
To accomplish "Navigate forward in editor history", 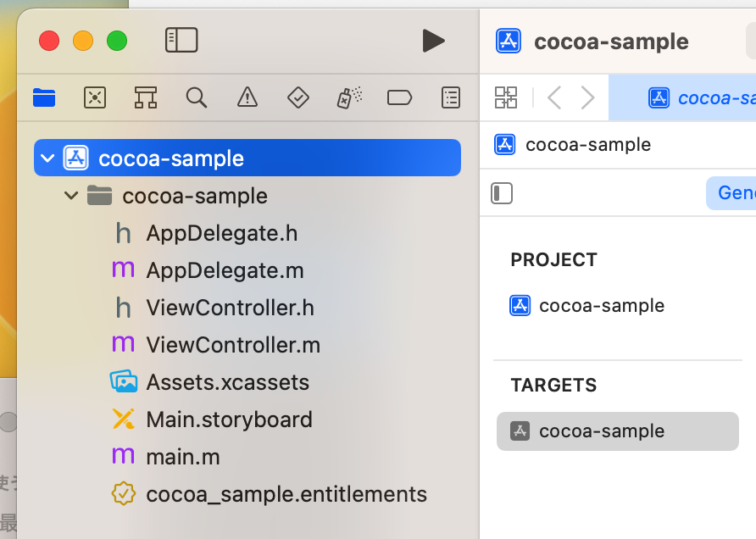I will coord(588,97).
